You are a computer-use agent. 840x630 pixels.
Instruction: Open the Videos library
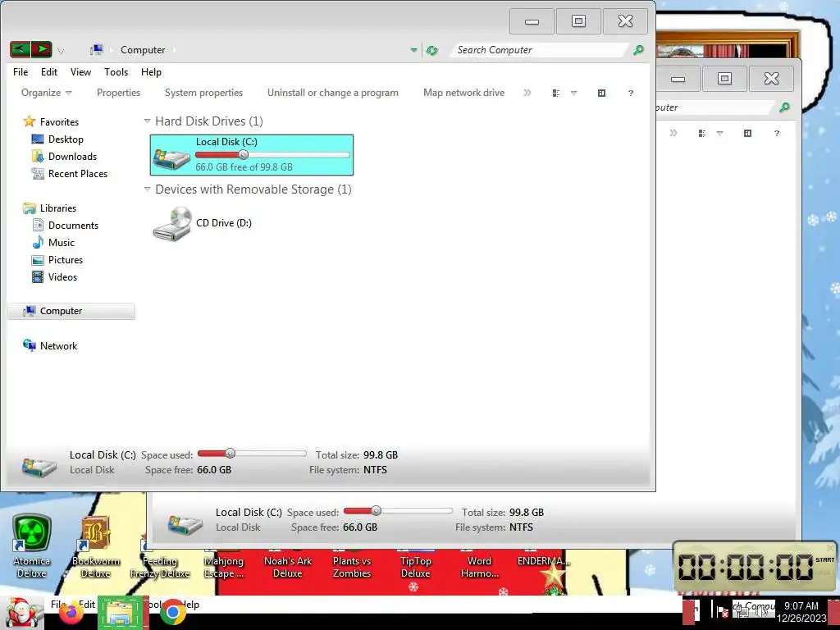coord(62,277)
